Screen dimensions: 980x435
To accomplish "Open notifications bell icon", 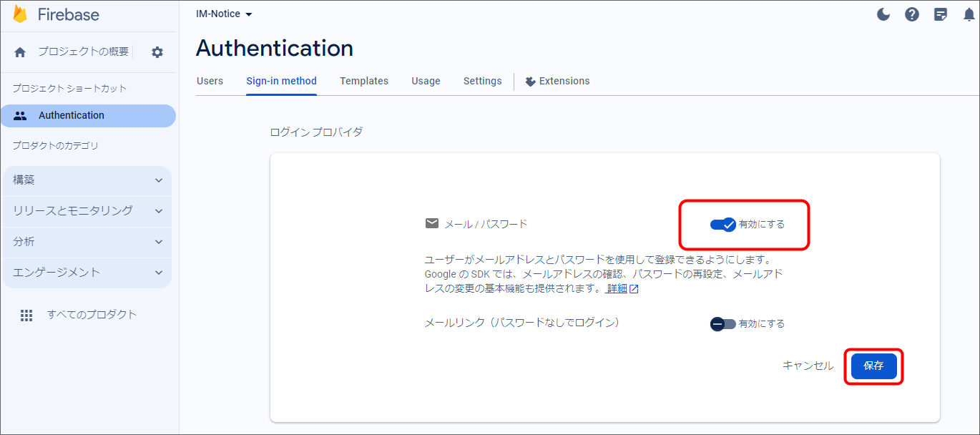I will pos(969,14).
